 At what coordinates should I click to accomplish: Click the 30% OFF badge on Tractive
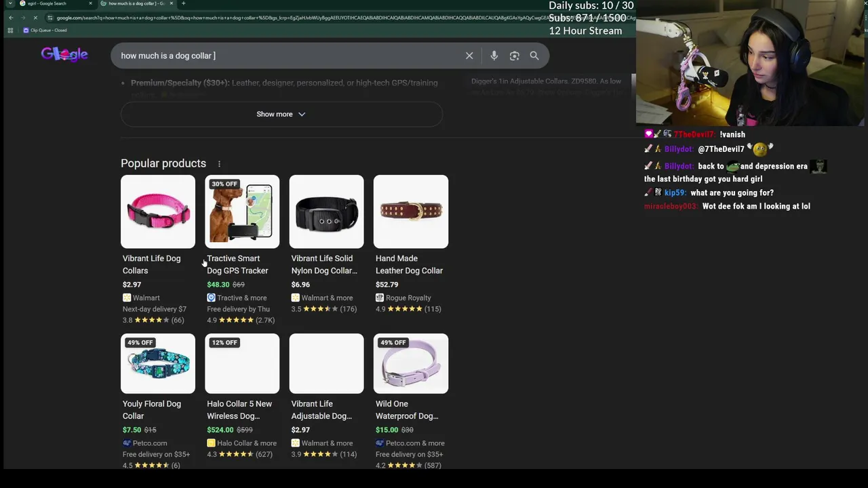(x=224, y=184)
